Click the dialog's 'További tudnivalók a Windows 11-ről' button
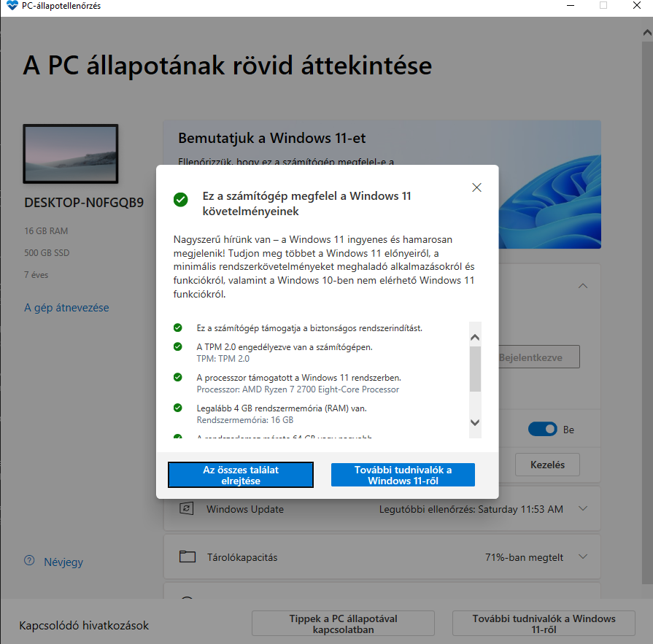The height and width of the screenshot is (644, 653). pos(403,475)
